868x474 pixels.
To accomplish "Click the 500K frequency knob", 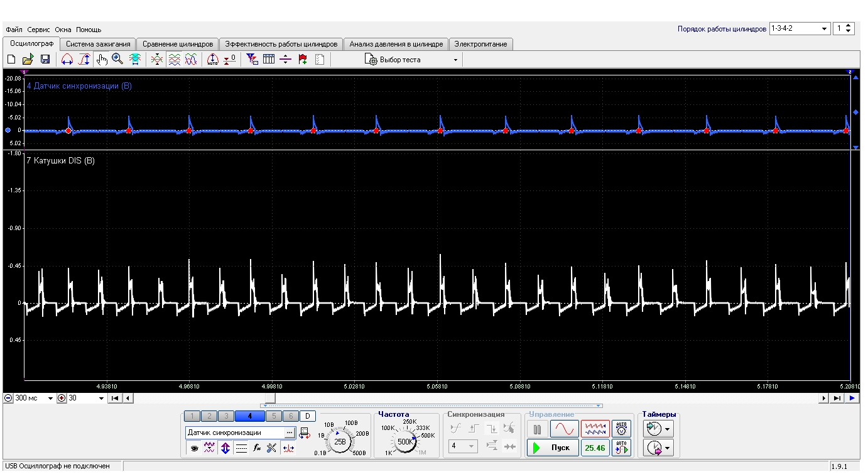I will [x=406, y=441].
